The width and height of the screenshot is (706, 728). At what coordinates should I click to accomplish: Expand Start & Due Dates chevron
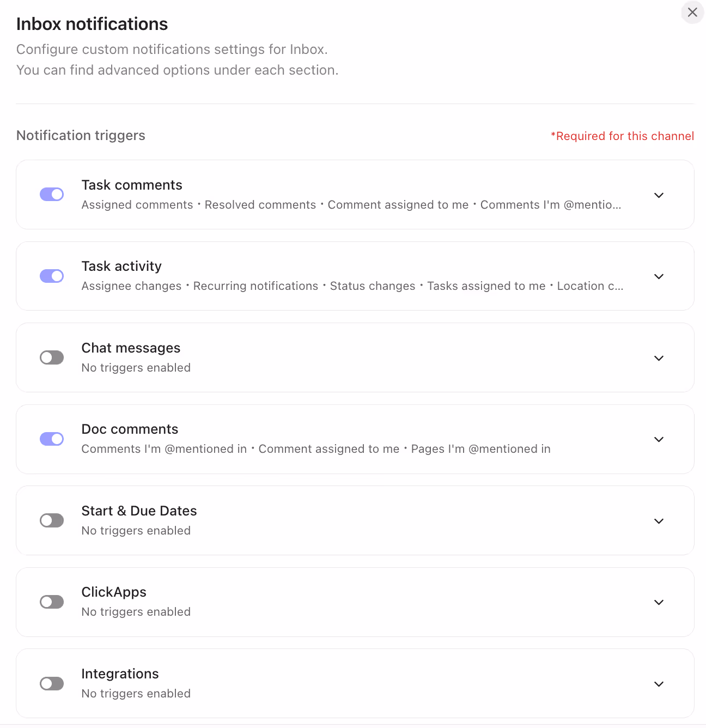tap(659, 521)
